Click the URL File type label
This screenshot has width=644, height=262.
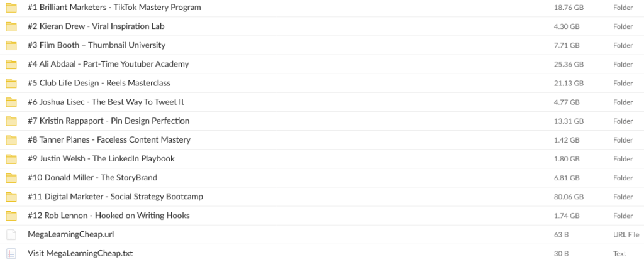point(626,234)
